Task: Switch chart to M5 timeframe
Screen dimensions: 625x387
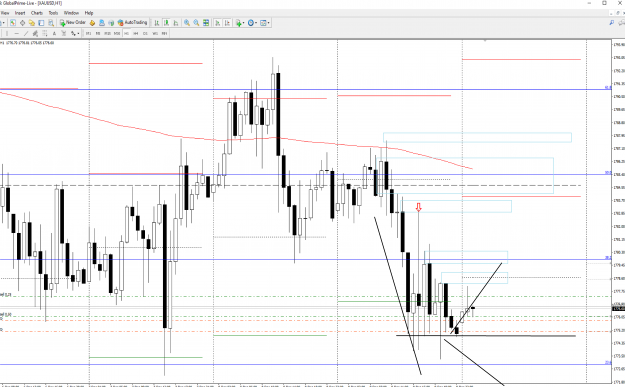Action: [98, 33]
